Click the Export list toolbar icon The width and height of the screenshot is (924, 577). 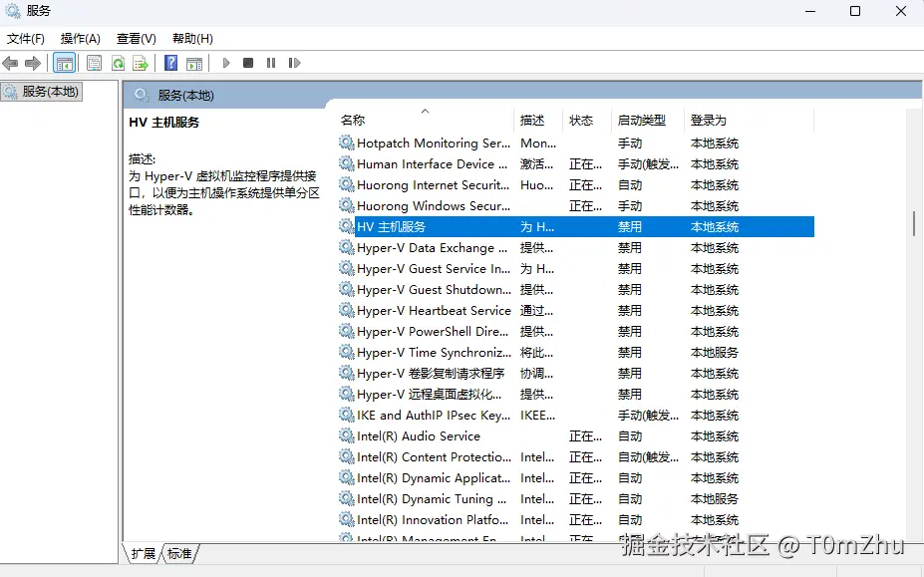pos(141,63)
